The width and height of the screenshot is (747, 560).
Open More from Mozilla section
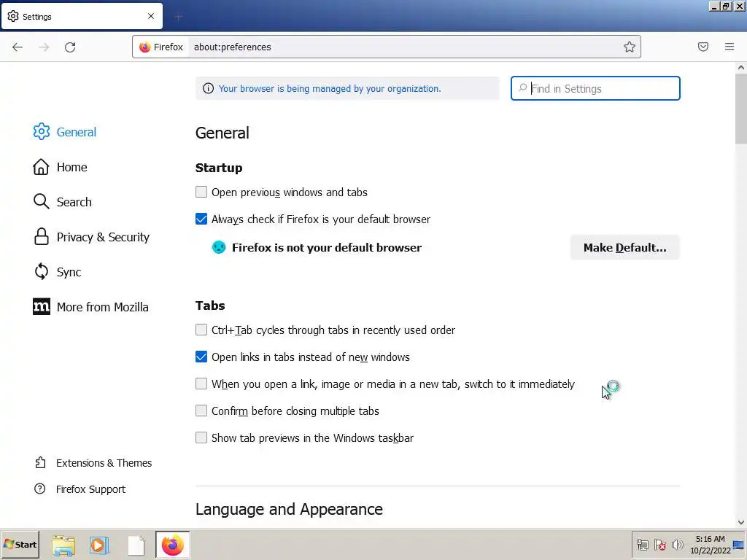click(91, 307)
